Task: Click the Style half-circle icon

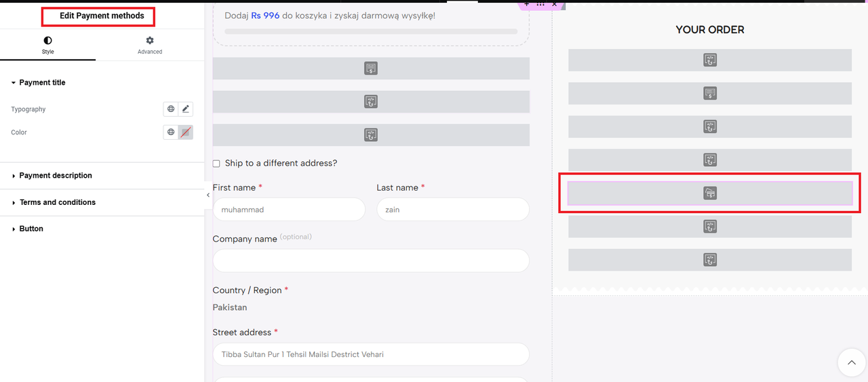Action: point(47,41)
